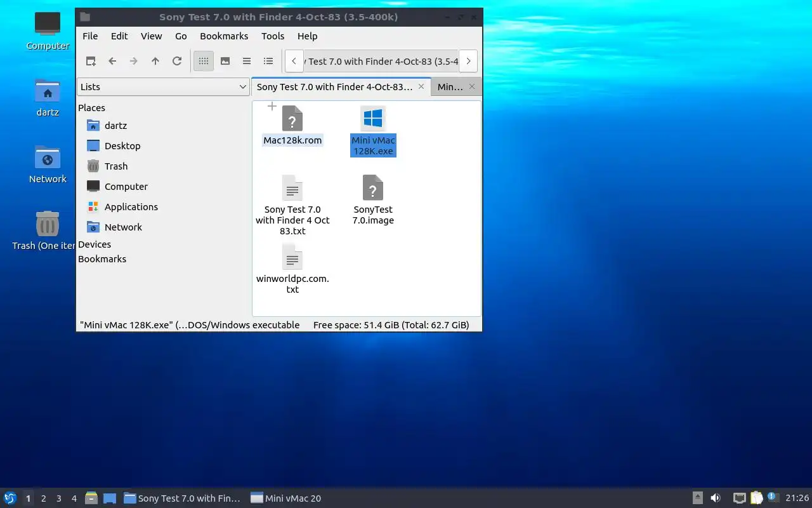Open the Lists side pane dropdown

(164, 87)
